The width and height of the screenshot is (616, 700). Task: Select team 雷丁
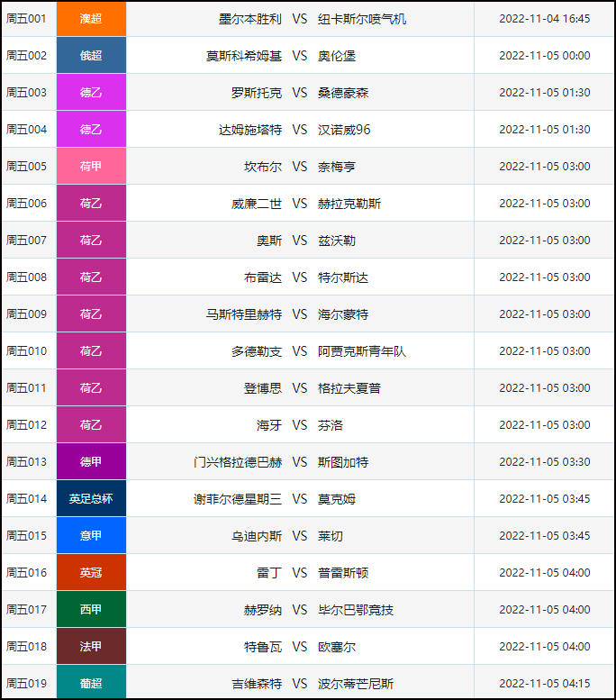point(269,573)
